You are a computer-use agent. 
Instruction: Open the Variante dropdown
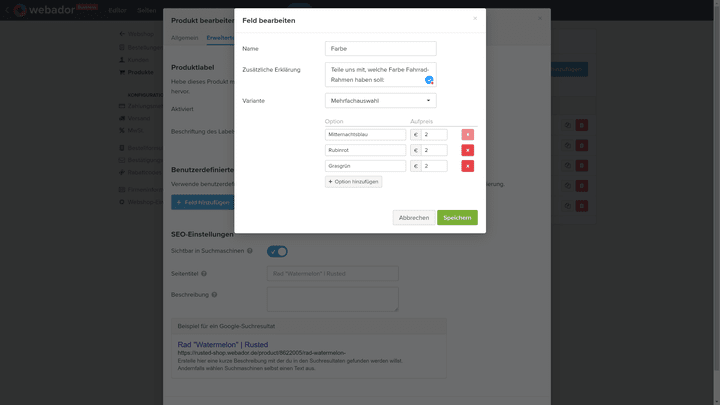coord(380,100)
